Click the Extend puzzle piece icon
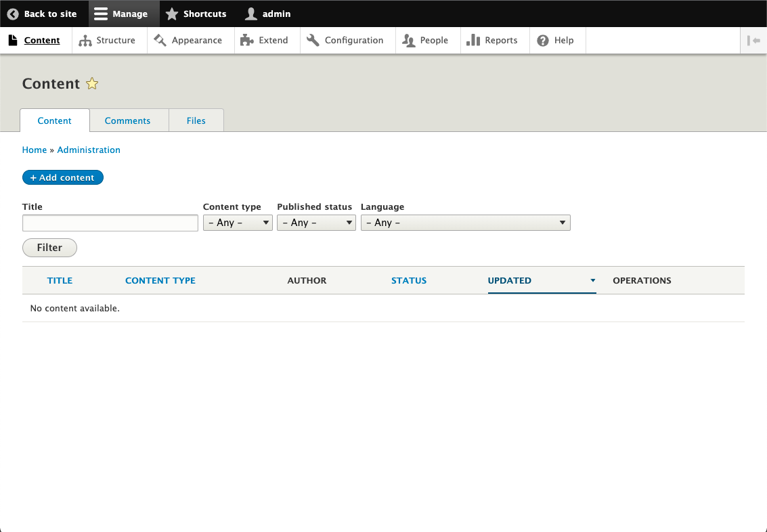Viewport: 767px width, 532px height. 247,40
